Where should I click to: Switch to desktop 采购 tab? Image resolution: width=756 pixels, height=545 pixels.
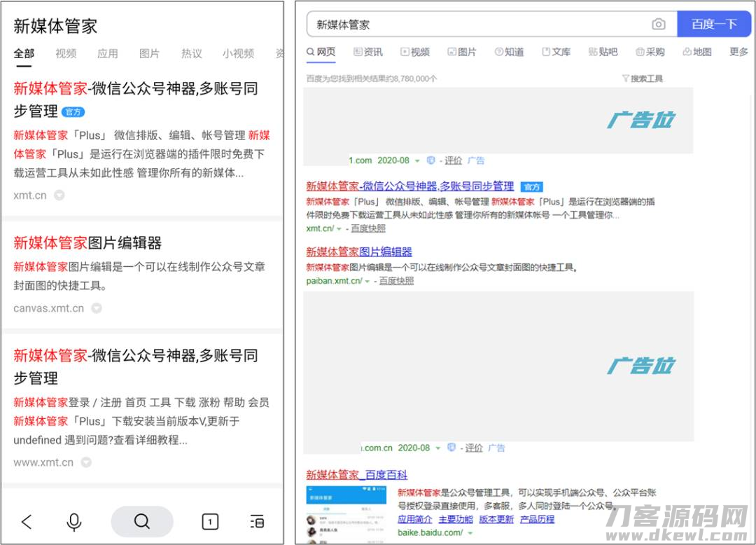click(x=650, y=52)
